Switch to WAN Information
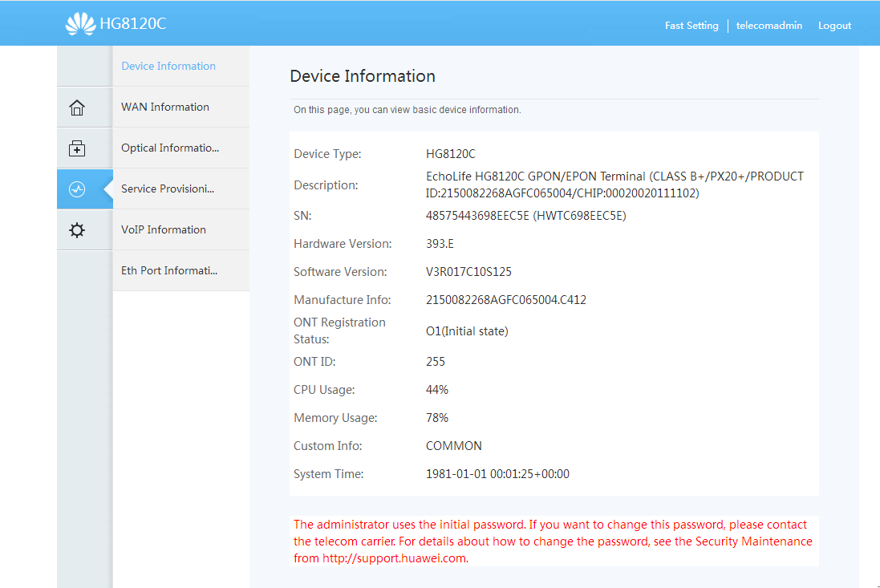Image resolution: width=880 pixels, height=588 pixels. (x=165, y=106)
